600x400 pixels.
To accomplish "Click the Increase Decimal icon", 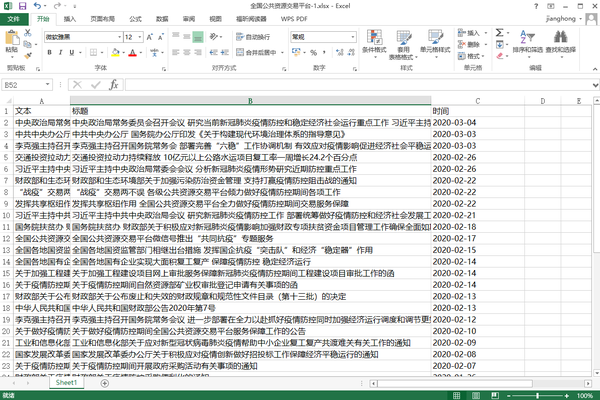I will pyautogui.click(x=339, y=52).
